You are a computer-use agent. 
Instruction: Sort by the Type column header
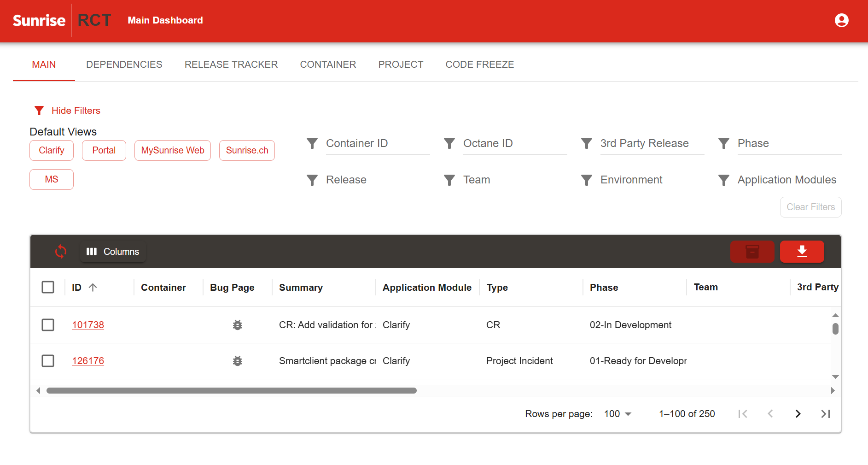click(x=497, y=288)
